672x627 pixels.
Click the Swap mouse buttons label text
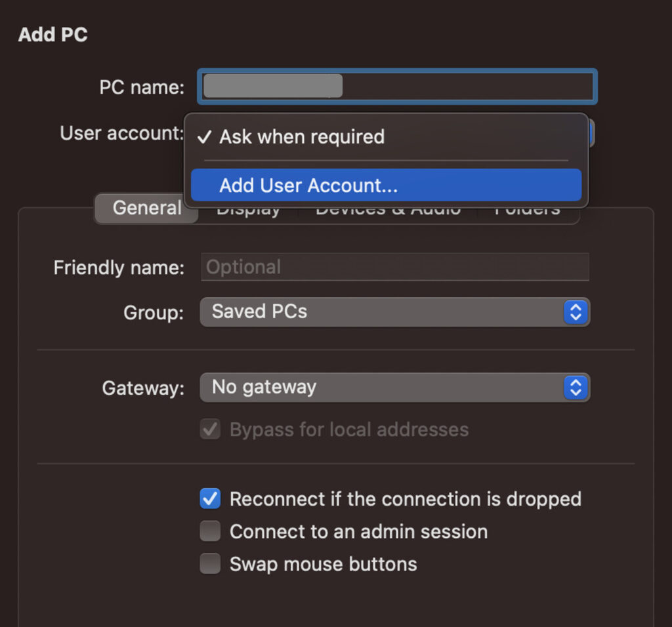(323, 564)
